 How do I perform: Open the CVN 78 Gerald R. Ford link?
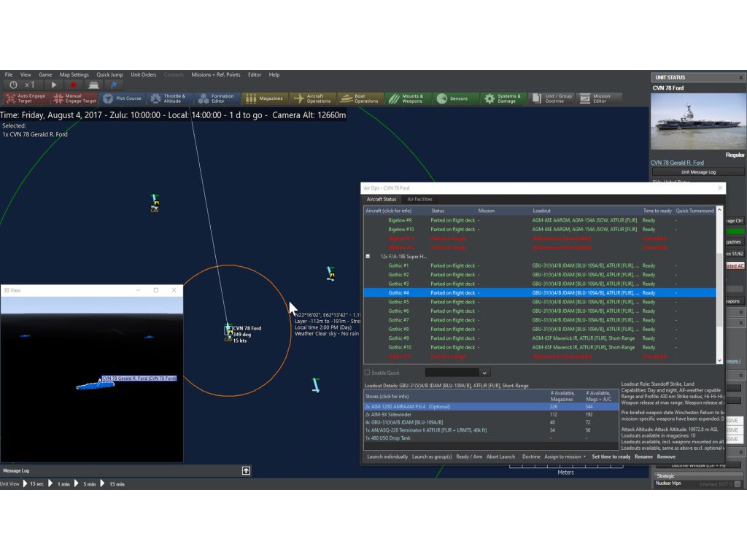[677, 163]
